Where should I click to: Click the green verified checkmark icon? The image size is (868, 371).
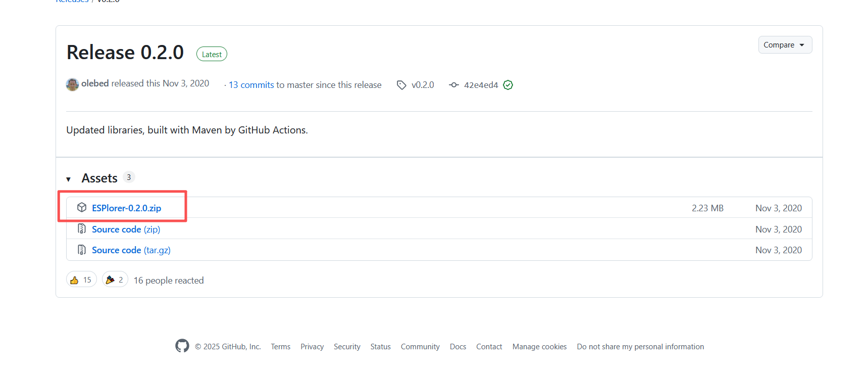point(508,85)
